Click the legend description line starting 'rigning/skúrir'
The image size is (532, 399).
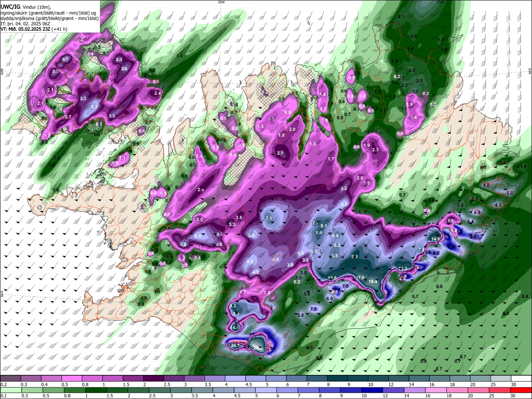pos(48,12)
